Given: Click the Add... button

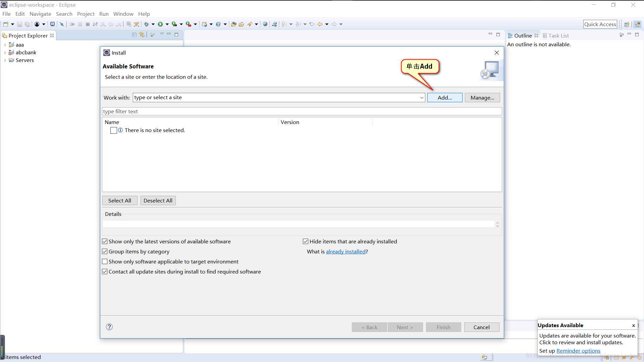Looking at the screenshot, I should (445, 98).
